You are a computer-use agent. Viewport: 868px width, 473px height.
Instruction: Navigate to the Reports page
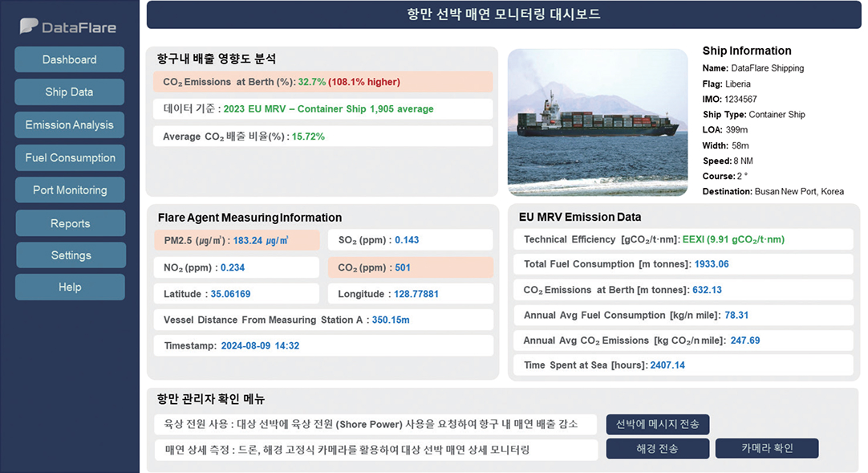pos(70,223)
